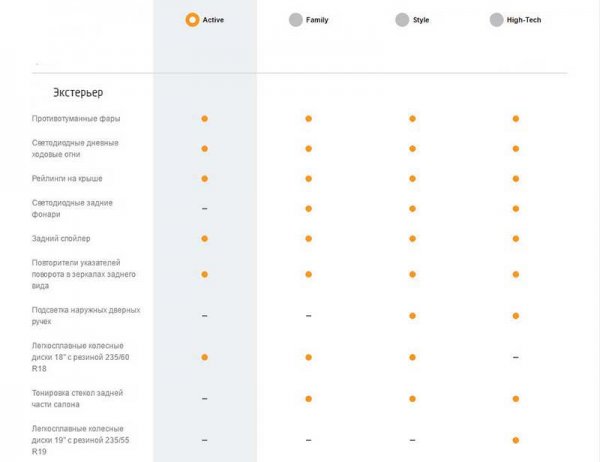Screen dimensions: 600x462
Task: Click the Тонировка стекол dash under Active
Action: [x=205, y=398]
